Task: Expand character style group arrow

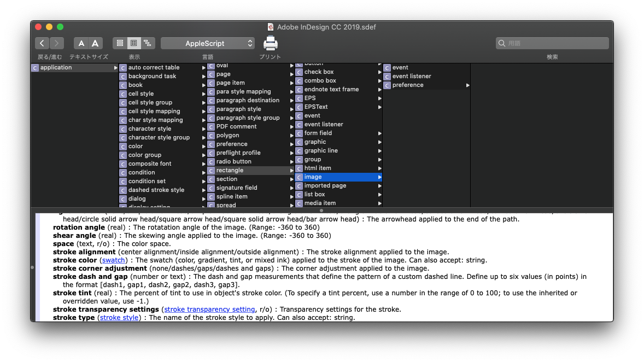Action: tap(204, 138)
